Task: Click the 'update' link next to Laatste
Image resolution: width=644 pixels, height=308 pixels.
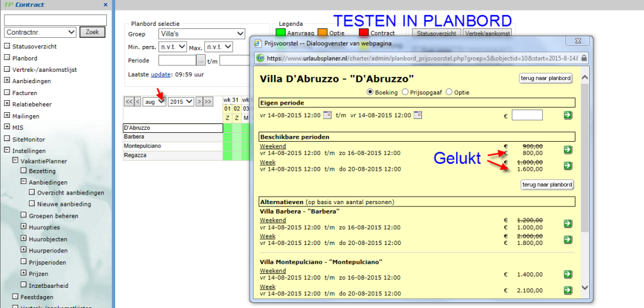Action: click(160, 75)
